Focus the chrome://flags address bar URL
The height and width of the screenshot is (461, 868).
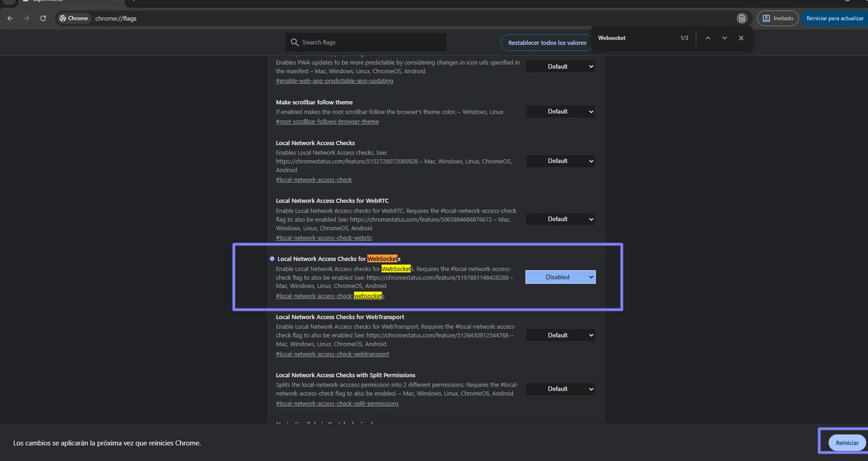[116, 18]
